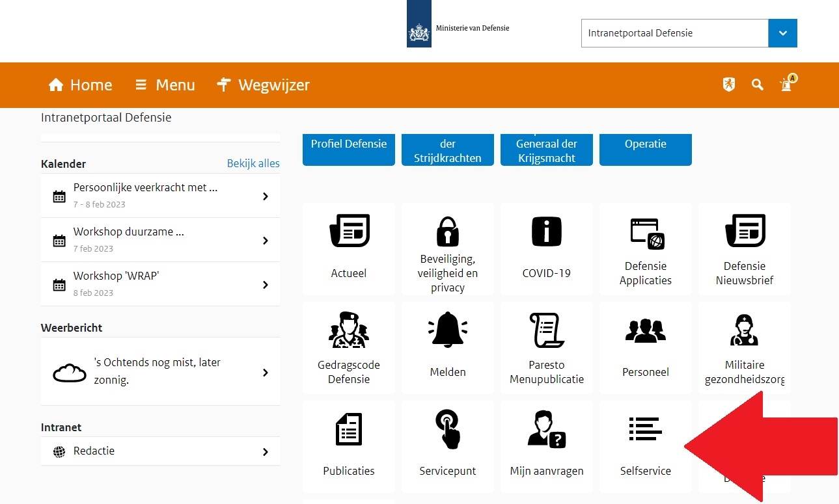This screenshot has height=504, width=839.
Task: Click the cloud weather icon
Action: [69, 373]
